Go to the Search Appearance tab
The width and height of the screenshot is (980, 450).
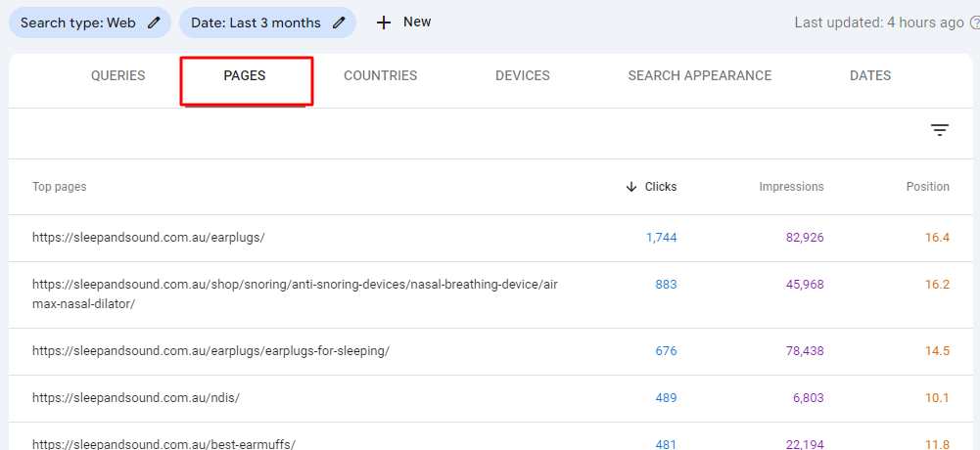click(x=699, y=75)
